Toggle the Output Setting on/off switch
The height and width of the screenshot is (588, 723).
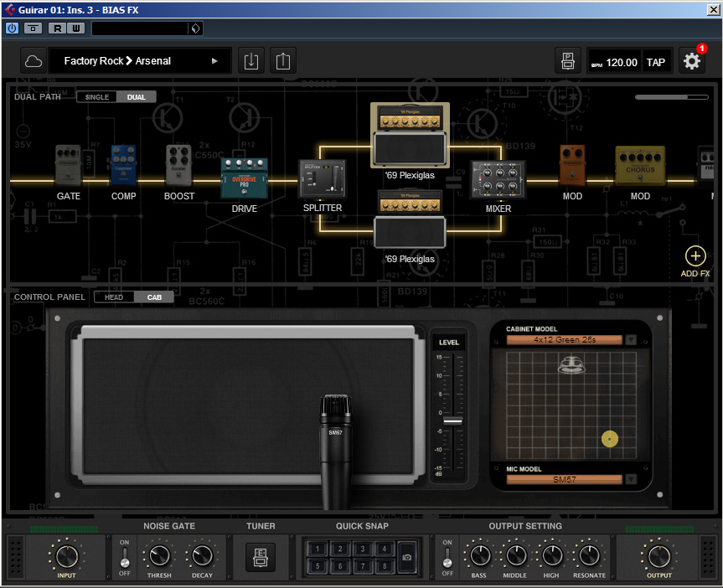coord(447,557)
